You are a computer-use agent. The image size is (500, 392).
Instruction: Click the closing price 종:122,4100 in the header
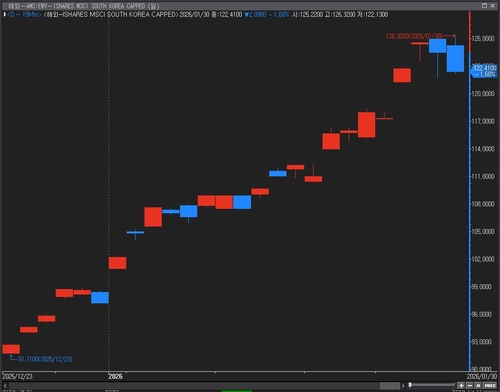click(x=227, y=15)
